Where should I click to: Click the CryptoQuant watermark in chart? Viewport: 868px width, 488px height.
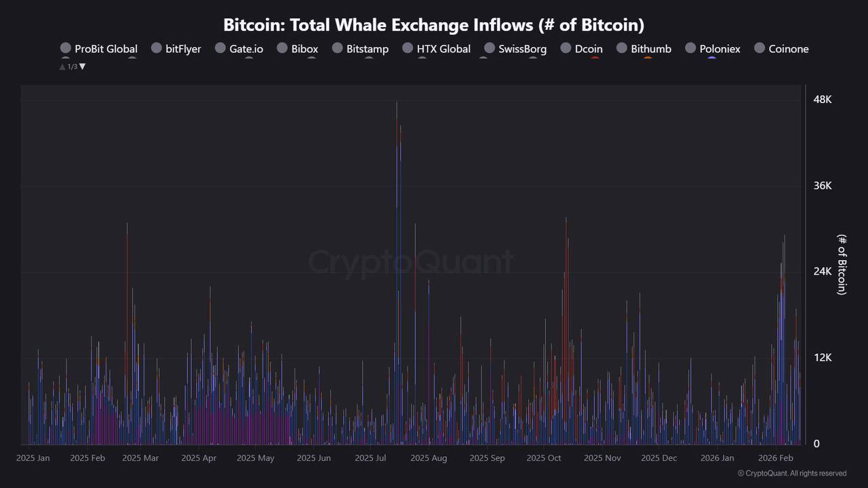(x=411, y=262)
